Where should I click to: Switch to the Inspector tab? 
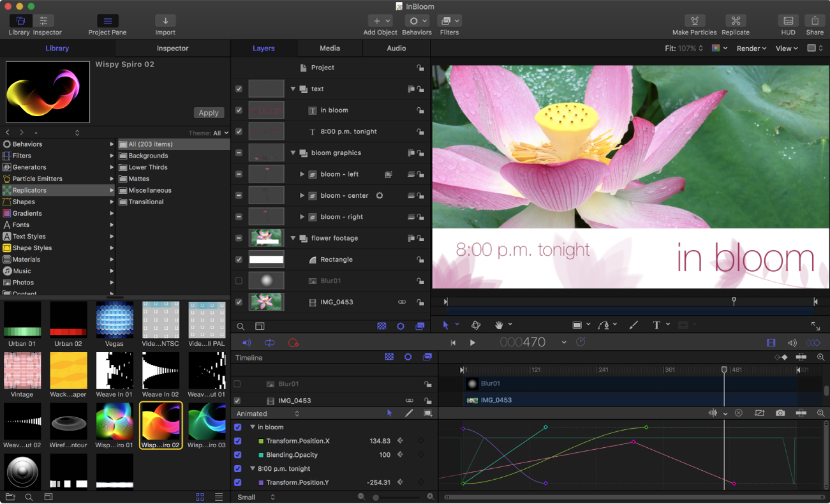172,48
